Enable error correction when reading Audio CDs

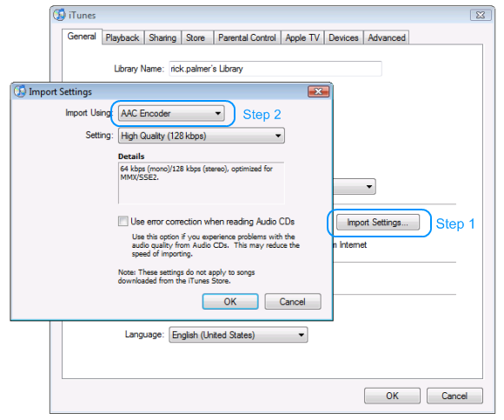point(123,221)
